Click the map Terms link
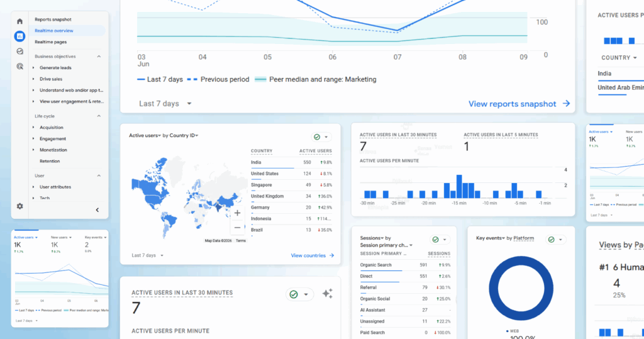This screenshot has width=644, height=339. [241, 241]
